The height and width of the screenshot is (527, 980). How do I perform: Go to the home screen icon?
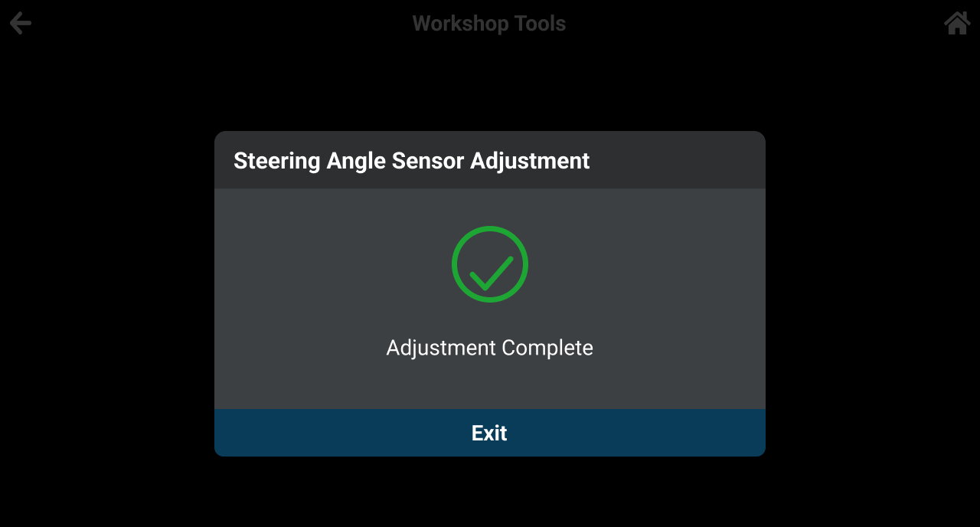coord(957,23)
